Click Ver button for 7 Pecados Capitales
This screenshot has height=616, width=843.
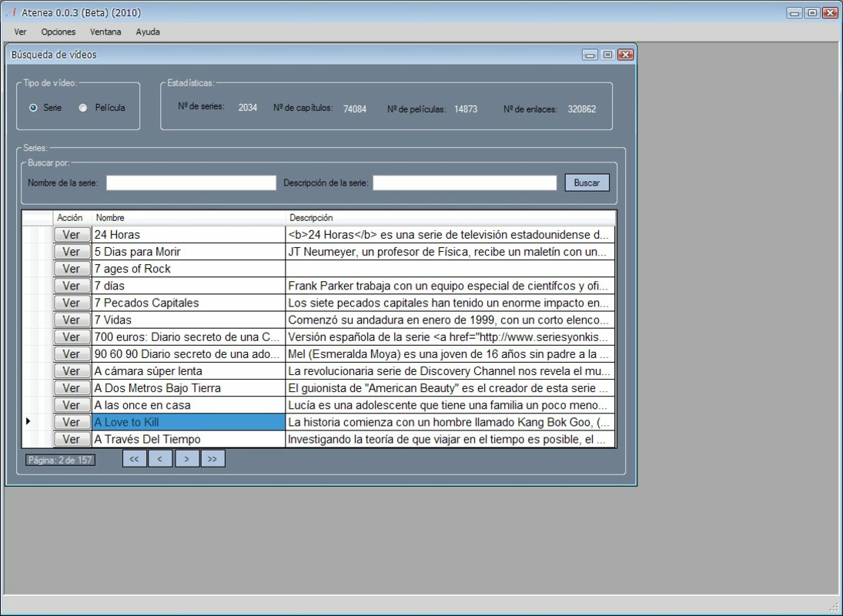pyautogui.click(x=72, y=303)
